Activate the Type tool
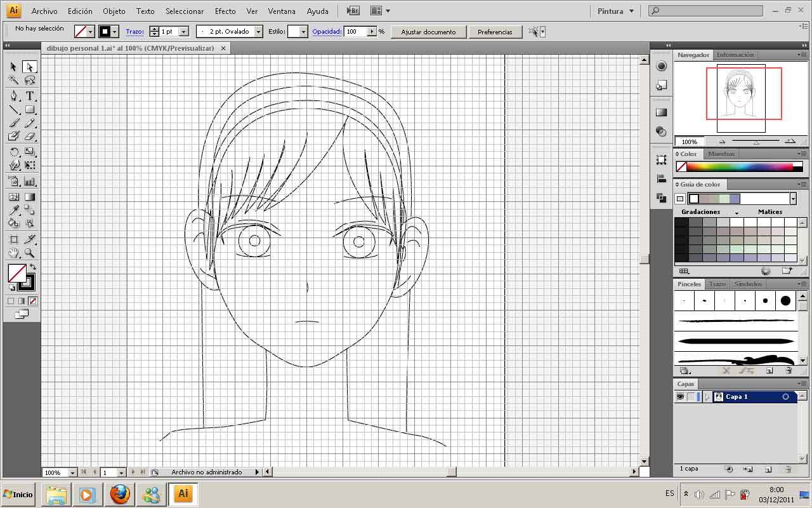Screen dimensions: 812x508 [x=29, y=96]
